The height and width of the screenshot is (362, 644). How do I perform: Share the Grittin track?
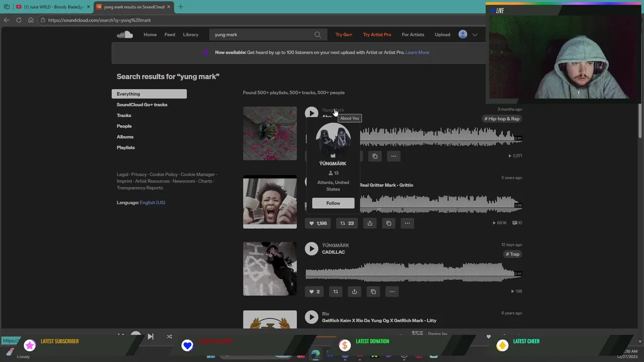click(x=370, y=223)
